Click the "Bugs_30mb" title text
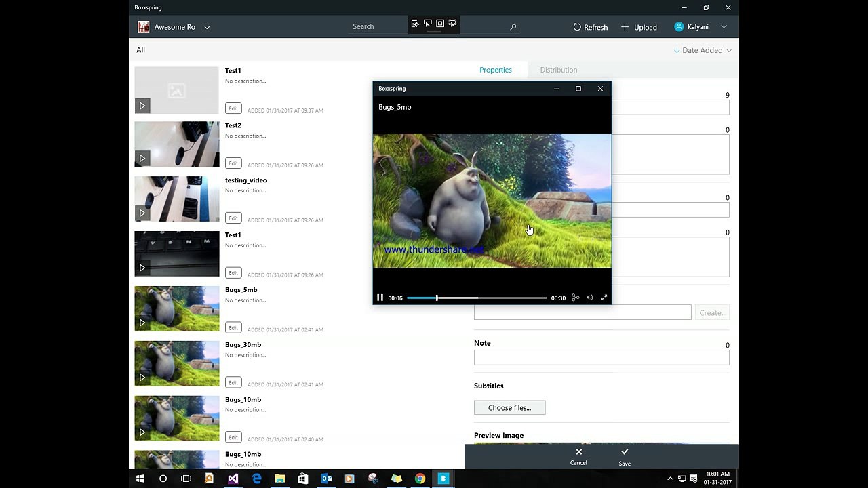The image size is (868, 488). [243, 344]
